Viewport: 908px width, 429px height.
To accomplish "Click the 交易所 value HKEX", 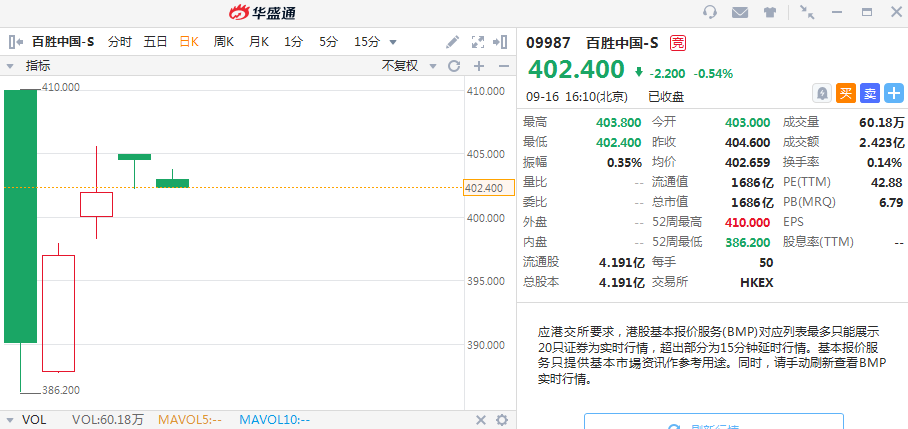I will [x=756, y=282].
